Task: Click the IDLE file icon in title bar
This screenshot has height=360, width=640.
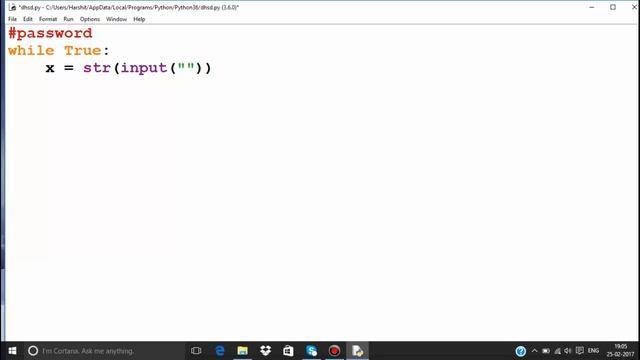Action: pyautogui.click(x=12, y=7)
